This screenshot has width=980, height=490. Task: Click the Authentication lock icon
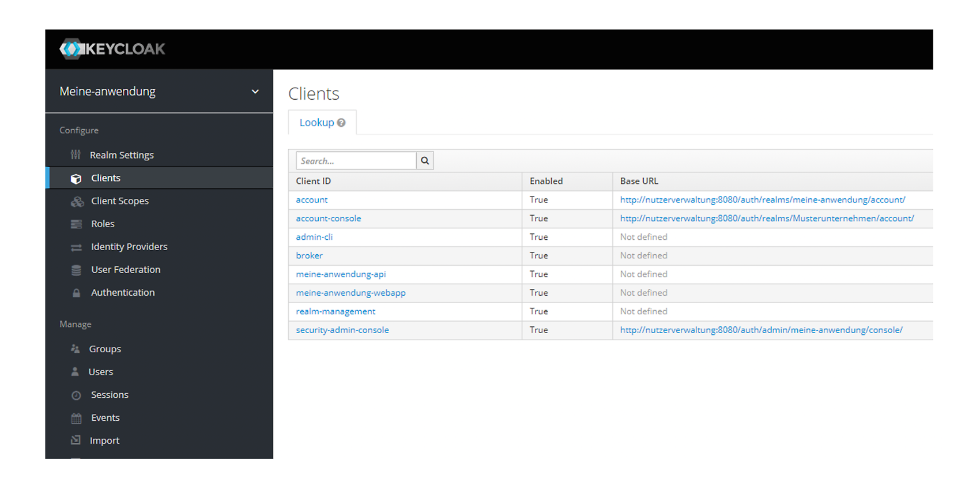pos(76,293)
